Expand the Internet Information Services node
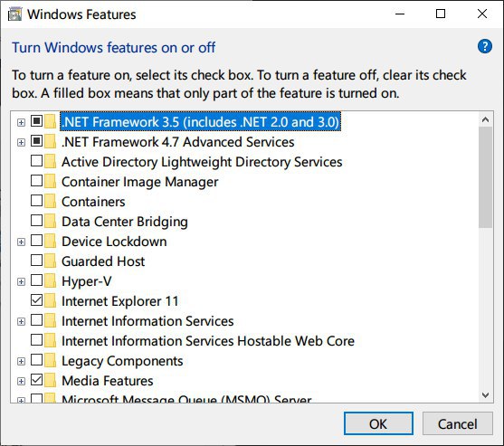Screen dimensions: 504x446 [x=21, y=322]
